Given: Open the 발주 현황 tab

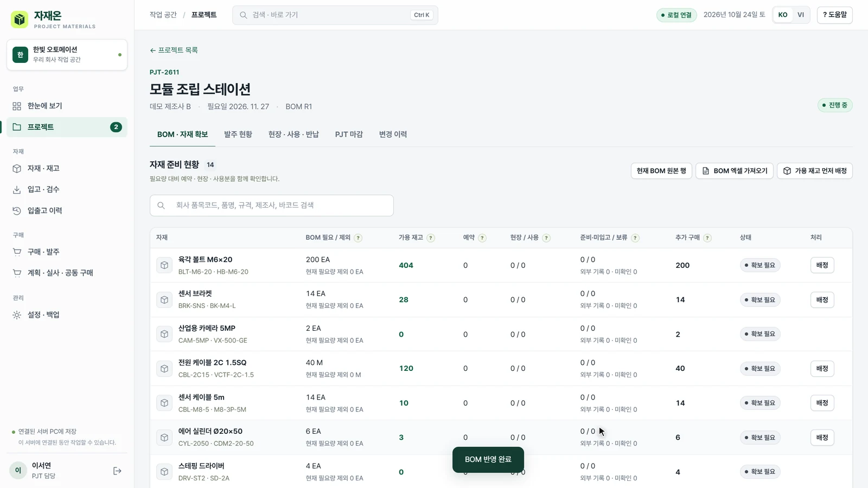Looking at the screenshot, I should tap(238, 134).
